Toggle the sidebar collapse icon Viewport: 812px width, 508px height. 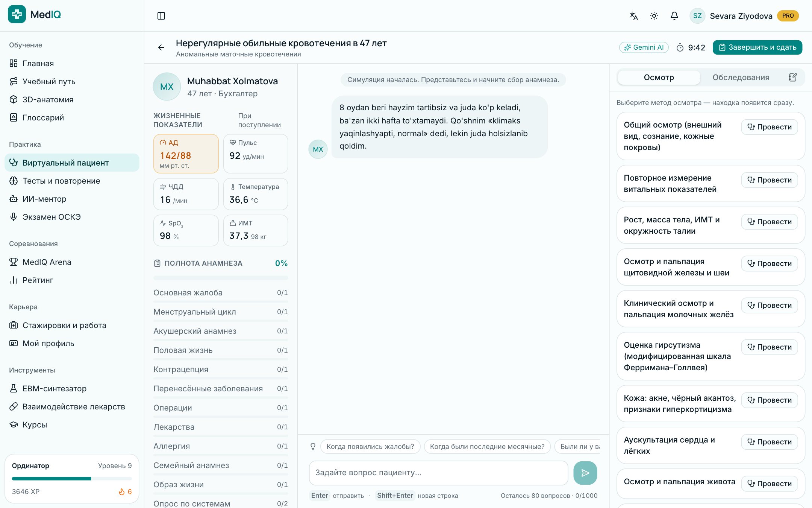click(161, 16)
